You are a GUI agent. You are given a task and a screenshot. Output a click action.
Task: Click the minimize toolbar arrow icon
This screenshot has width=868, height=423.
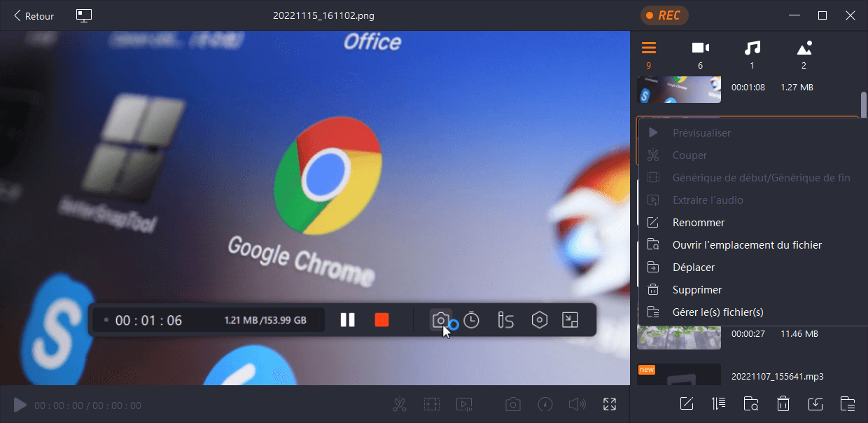click(570, 320)
